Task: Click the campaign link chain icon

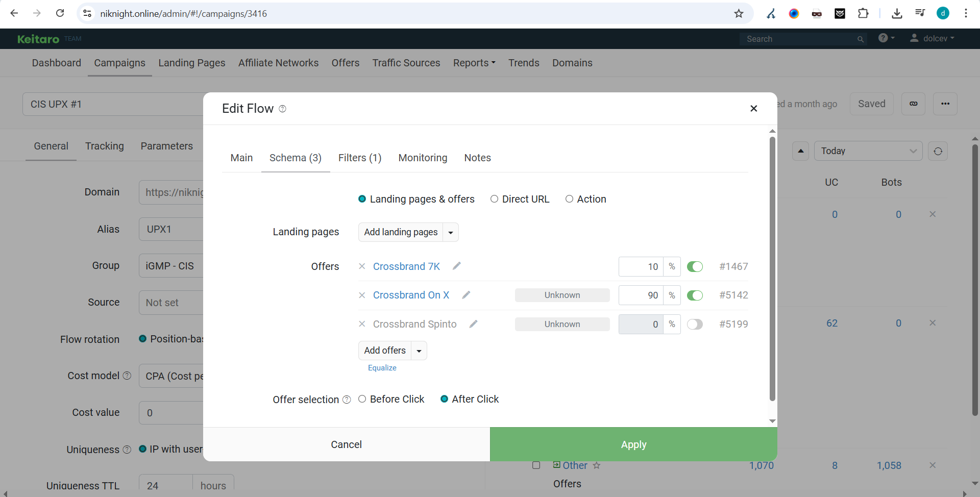Action: tap(913, 104)
